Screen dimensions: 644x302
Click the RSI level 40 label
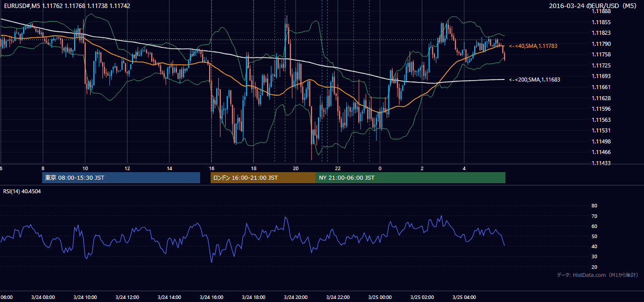click(594, 246)
